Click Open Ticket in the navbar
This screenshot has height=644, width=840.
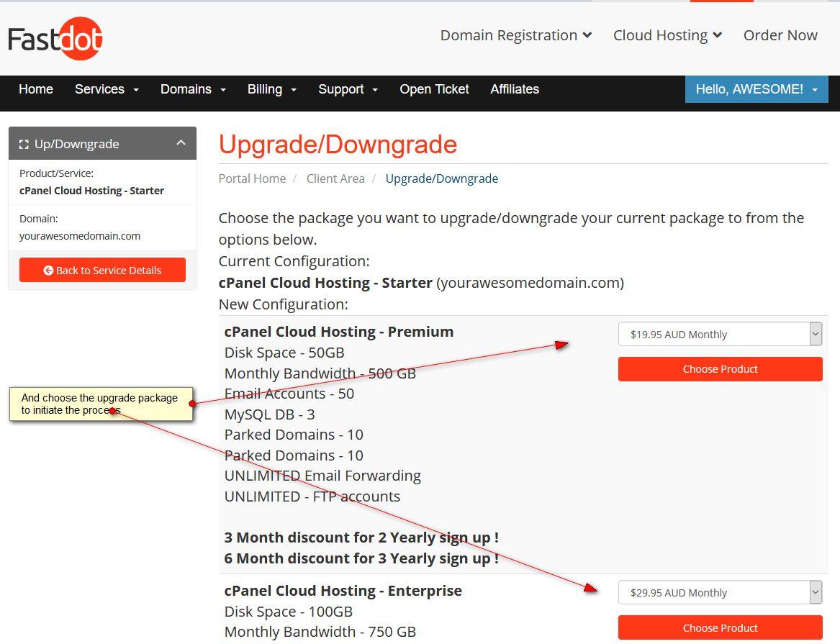[x=434, y=89]
